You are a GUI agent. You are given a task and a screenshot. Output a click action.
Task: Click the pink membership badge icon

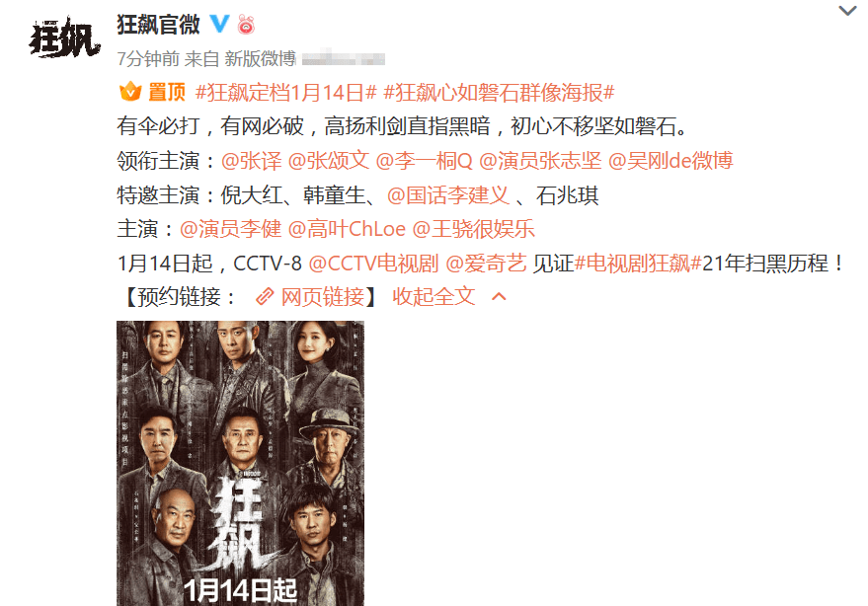246,25
